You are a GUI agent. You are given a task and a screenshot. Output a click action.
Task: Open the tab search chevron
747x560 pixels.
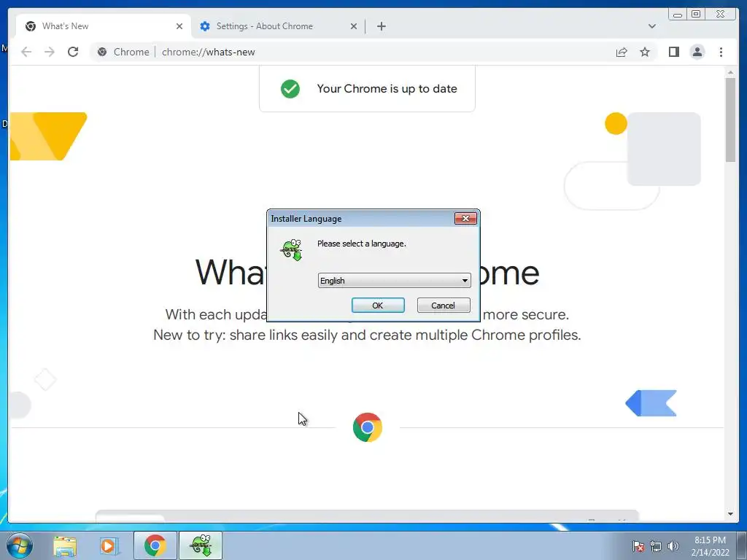(x=651, y=26)
